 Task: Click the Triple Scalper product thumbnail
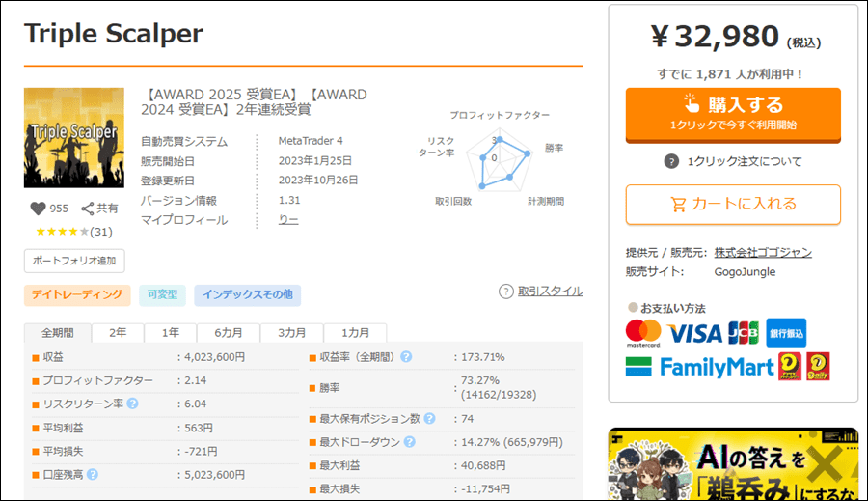pos(74,137)
